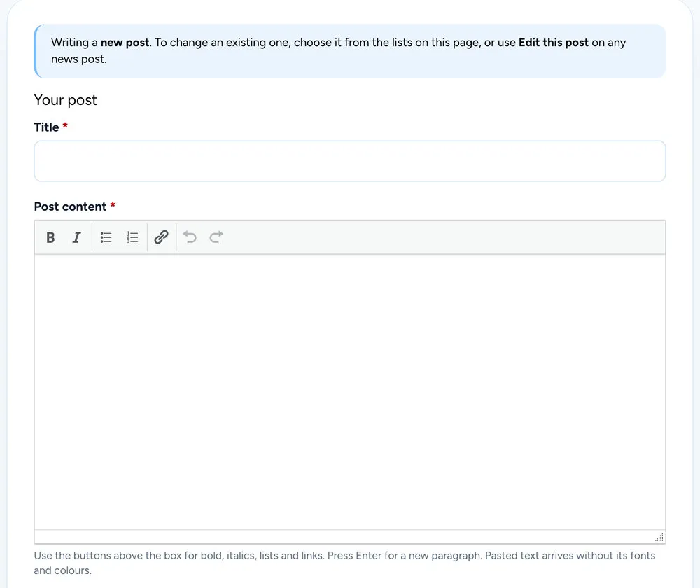700x588 pixels.
Task: Undo the last edit
Action: tap(190, 237)
